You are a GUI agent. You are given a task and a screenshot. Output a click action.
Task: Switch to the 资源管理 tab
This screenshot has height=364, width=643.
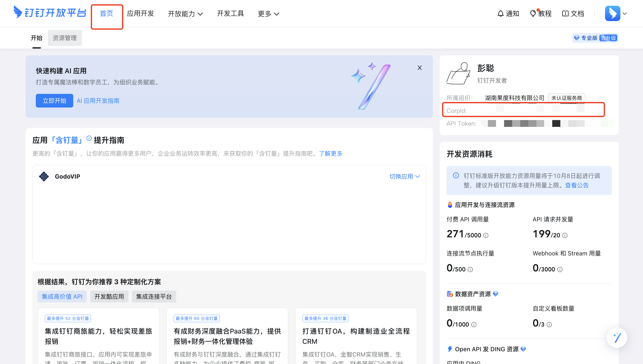coord(65,38)
